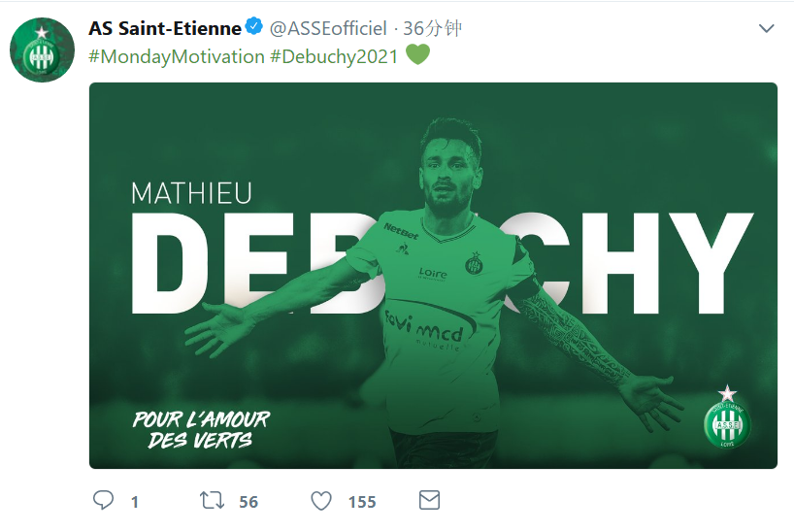The image size is (794, 532).
Task: Open the AS Saint-Etienne profile avatar
Action: point(42,50)
